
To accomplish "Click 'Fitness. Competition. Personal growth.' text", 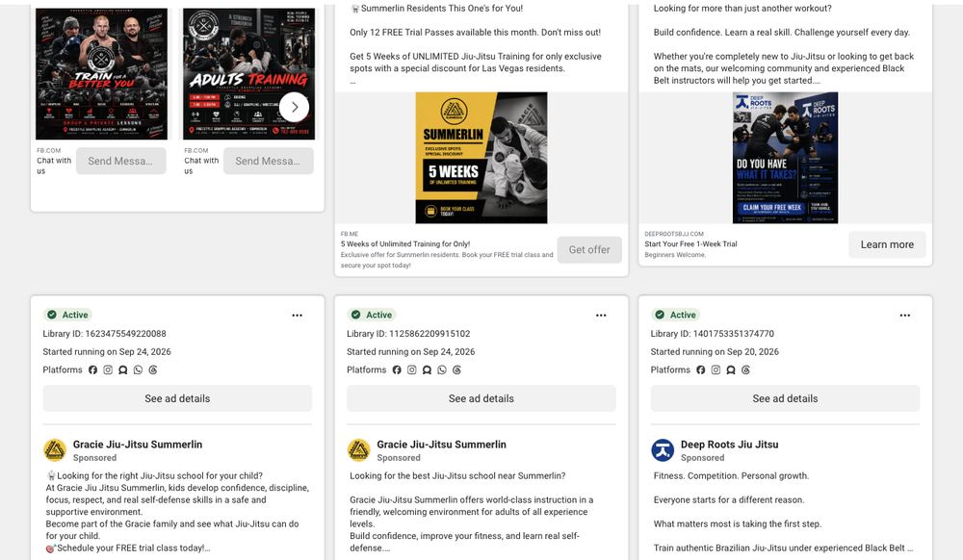I will pos(732,476).
